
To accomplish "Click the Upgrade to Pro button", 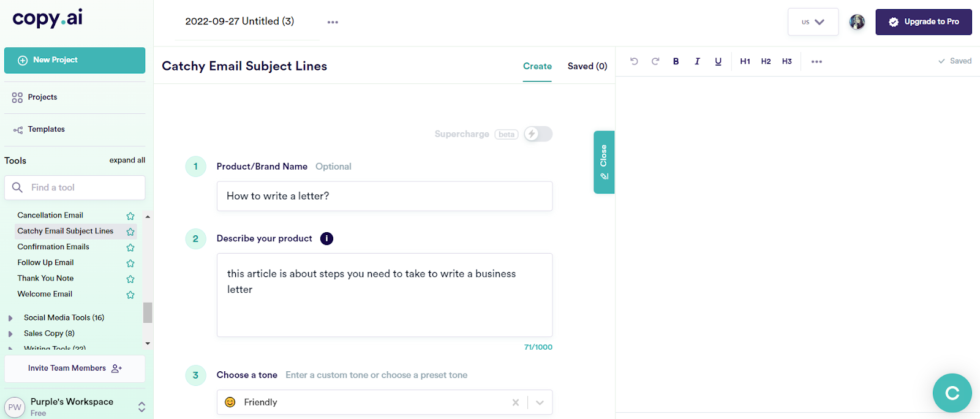I will pos(923,22).
